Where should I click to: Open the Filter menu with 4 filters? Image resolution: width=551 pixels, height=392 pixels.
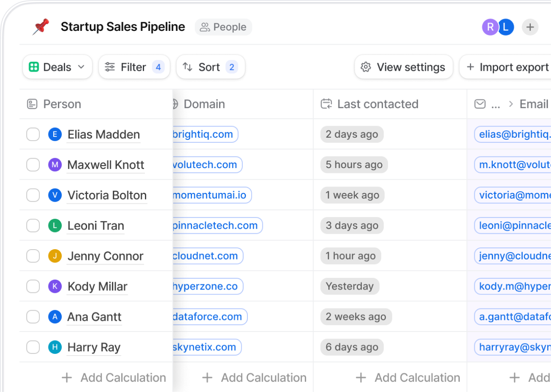(134, 67)
